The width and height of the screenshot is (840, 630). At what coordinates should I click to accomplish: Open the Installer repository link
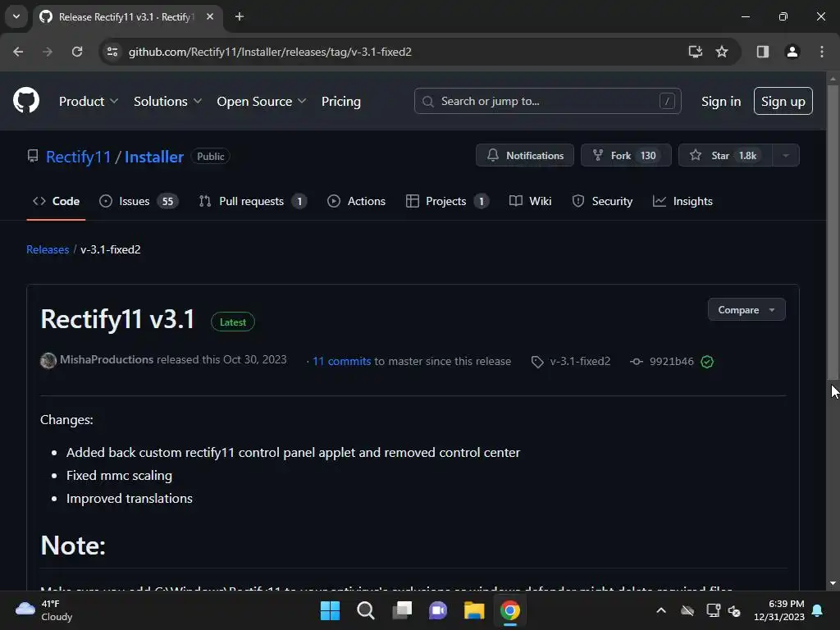[x=154, y=157]
